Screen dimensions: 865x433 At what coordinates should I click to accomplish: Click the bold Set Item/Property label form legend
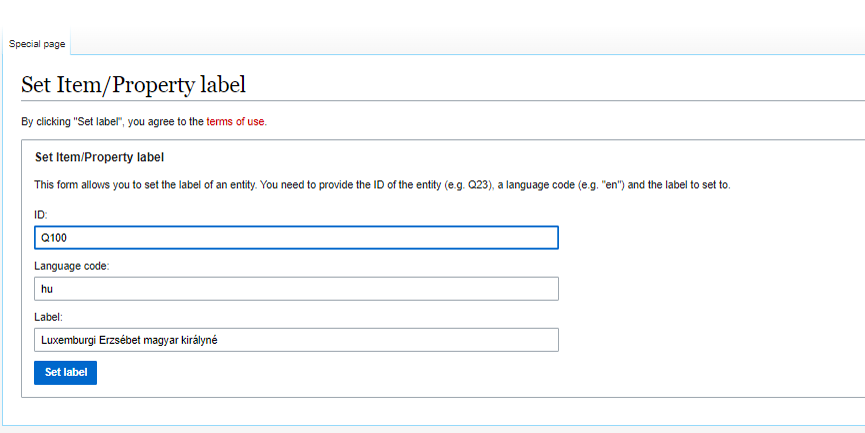99,157
